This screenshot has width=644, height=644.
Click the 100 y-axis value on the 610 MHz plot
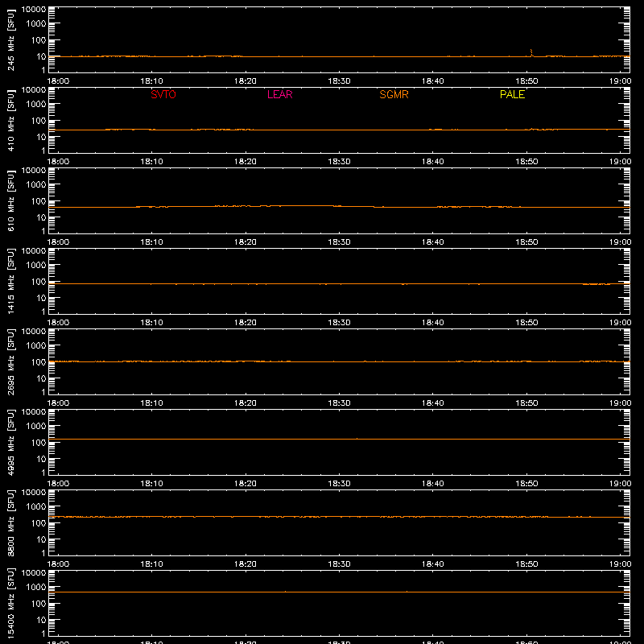point(39,201)
